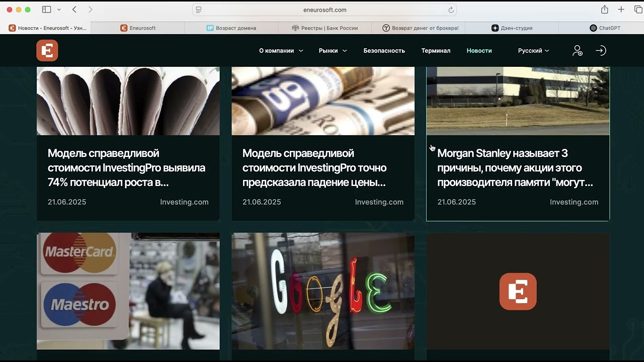Switch to Возраст домена tab
The image size is (644, 362).
(x=231, y=28)
